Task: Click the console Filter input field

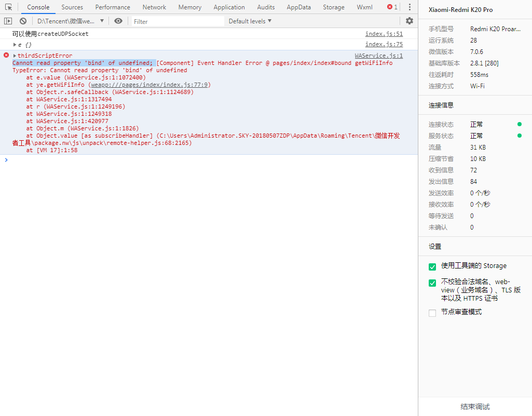Action: coord(176,21)
